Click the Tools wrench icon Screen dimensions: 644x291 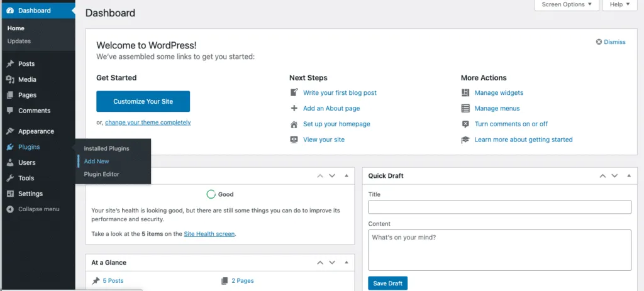pyautogui.click(x=10, y=178)
